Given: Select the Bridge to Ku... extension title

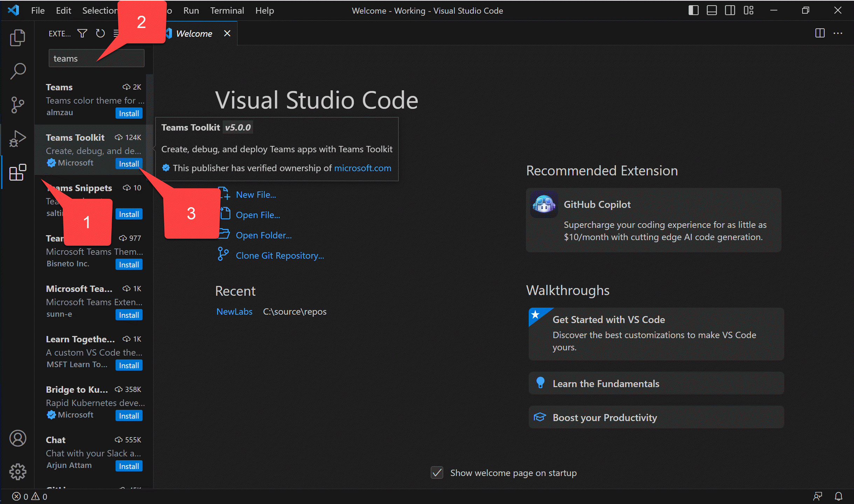Looking at the screenshot, I should (77, 390).
